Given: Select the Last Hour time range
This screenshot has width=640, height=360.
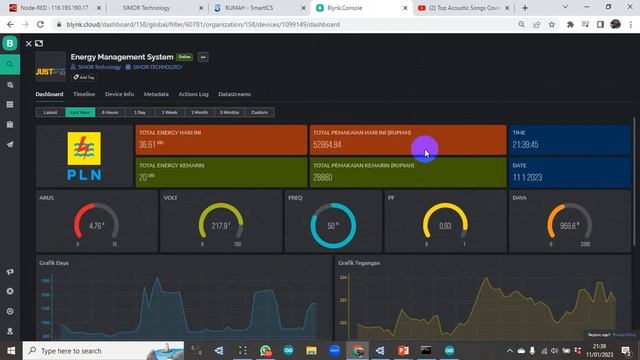Looking at the screenshot, I should pos(80,112).
